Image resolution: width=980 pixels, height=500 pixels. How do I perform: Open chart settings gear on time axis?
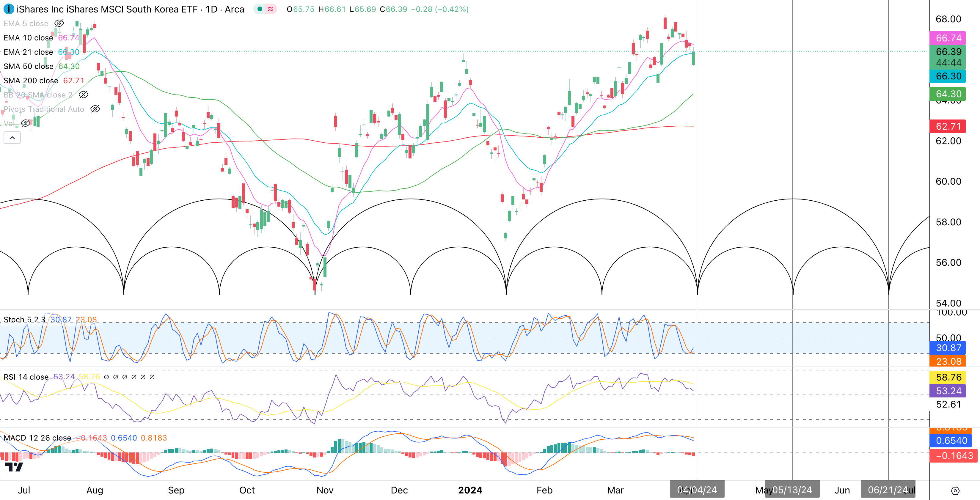[x=955, y=490]
